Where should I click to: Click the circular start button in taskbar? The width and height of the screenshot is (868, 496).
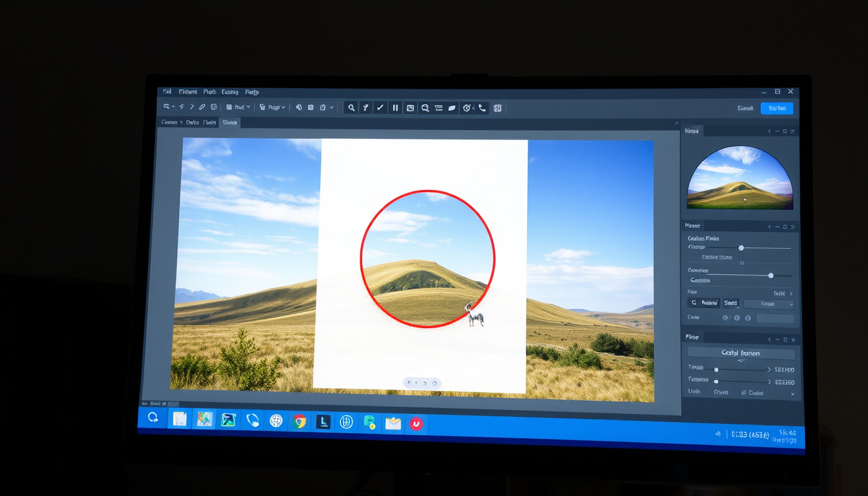tap(153, 417)
